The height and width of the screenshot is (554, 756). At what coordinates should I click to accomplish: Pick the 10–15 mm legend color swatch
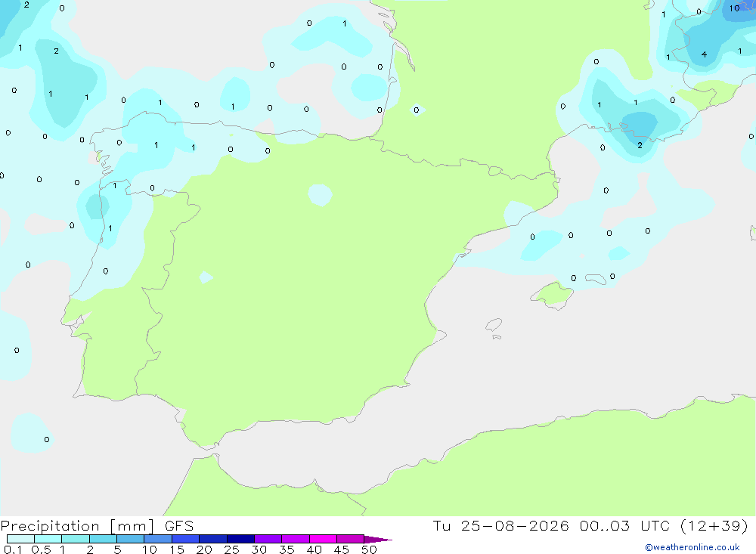(158, 539)
